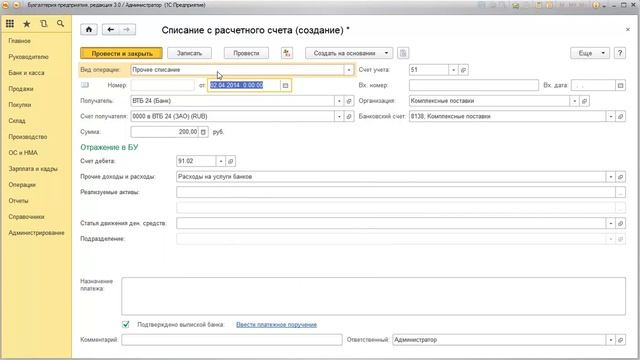Open the 'Справочники' section
The image size is (640, 360).
coord(26,217)
